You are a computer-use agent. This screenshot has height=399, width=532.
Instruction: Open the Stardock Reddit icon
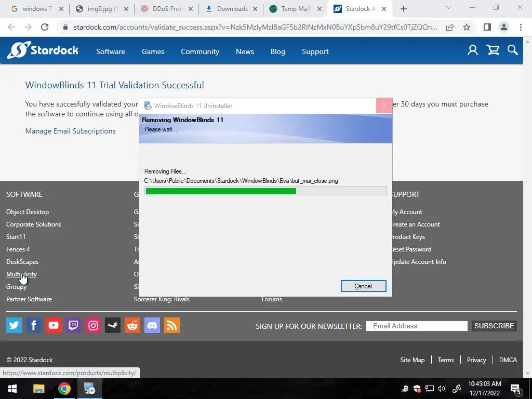coord(132,325)
